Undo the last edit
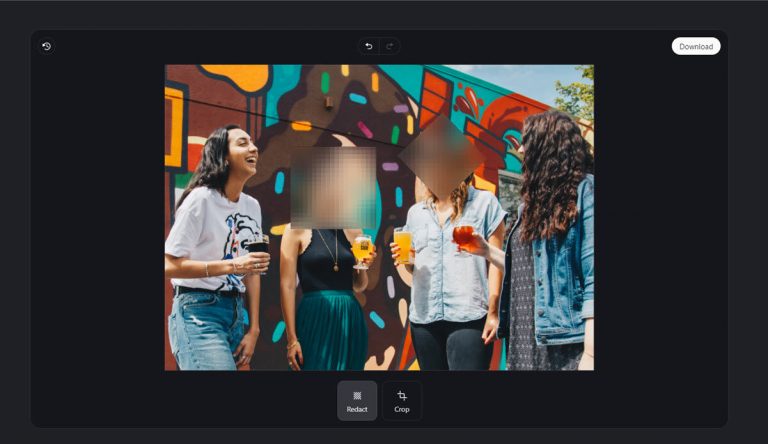Screen dimensions: 768x444 (368, 46)
